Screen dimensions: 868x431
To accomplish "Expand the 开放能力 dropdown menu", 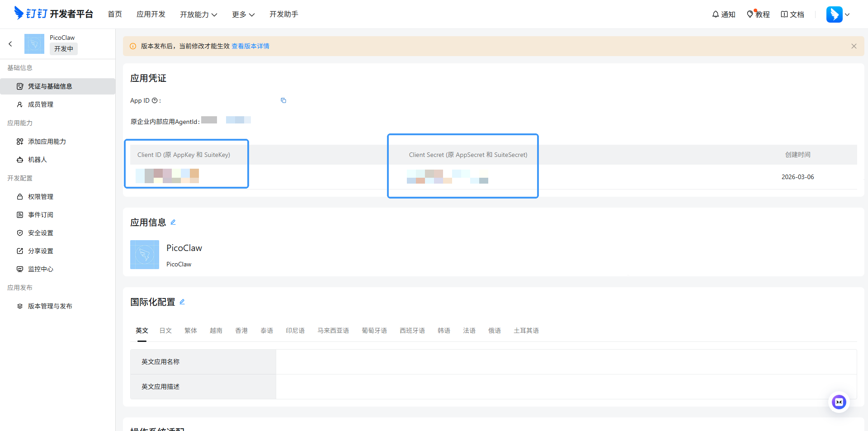I will (198, 14).
